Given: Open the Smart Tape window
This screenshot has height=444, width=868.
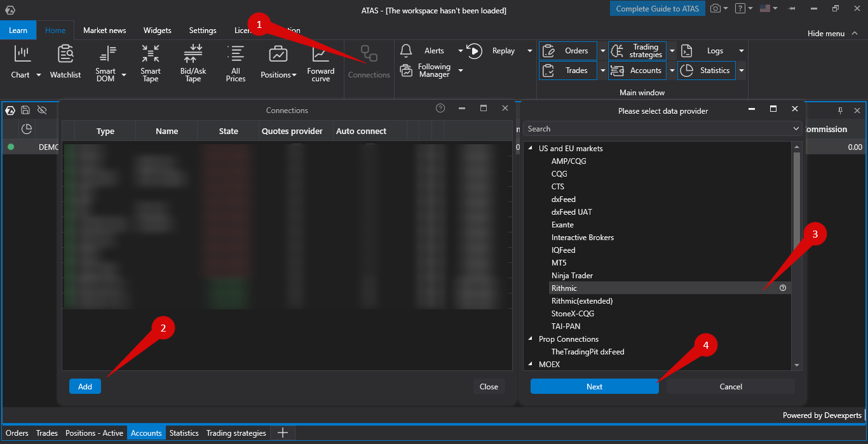Looking at the screenshot, I should click(151, 62).
